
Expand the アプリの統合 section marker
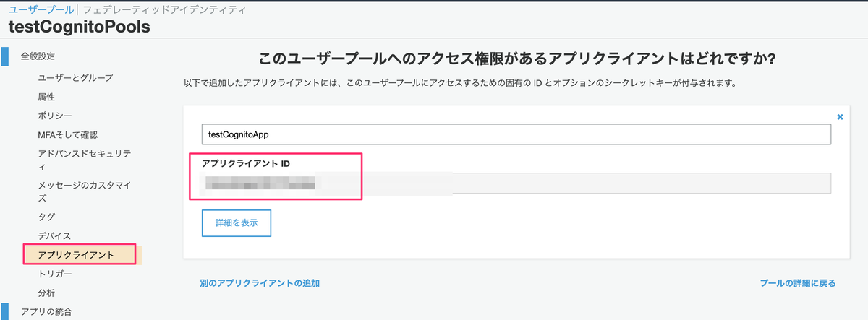[x=5, y=311]
